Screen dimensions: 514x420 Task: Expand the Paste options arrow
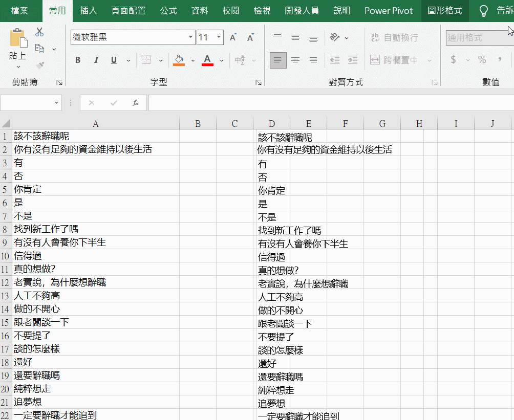(18, 67)
